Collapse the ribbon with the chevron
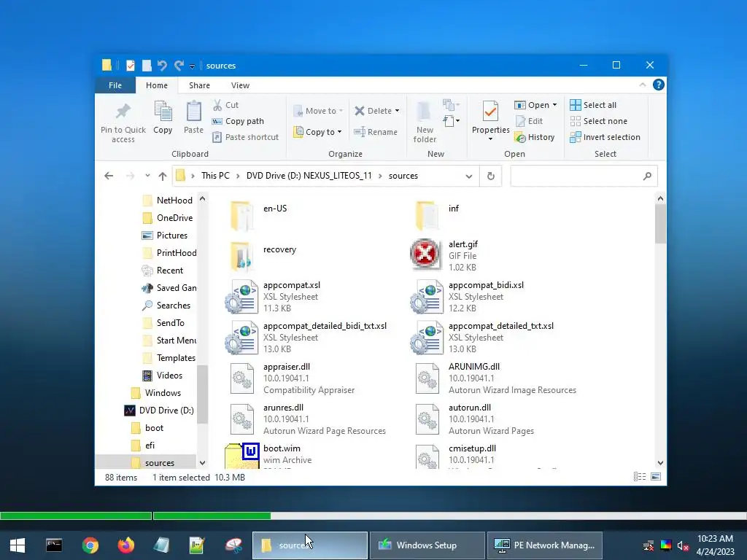The height and width of the screenshot is (560, 747). [x=642, y=85]
